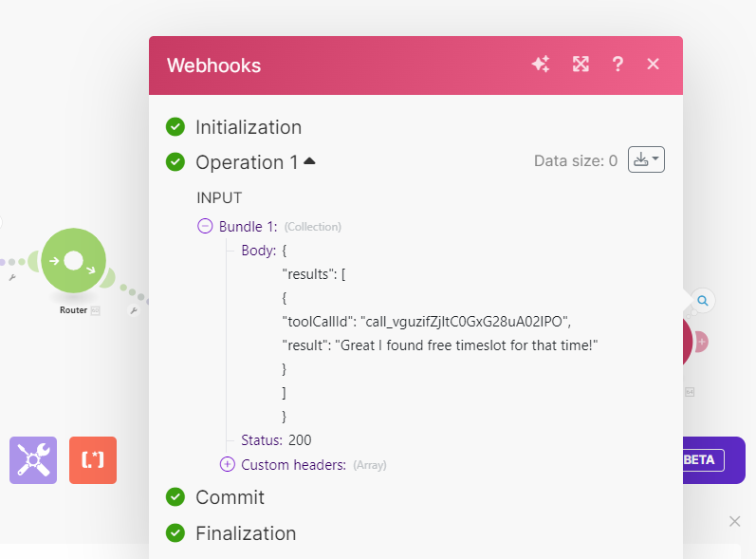Open the purple Tools icon
Viewport: 756px width, 559px height.
[33, 460]
